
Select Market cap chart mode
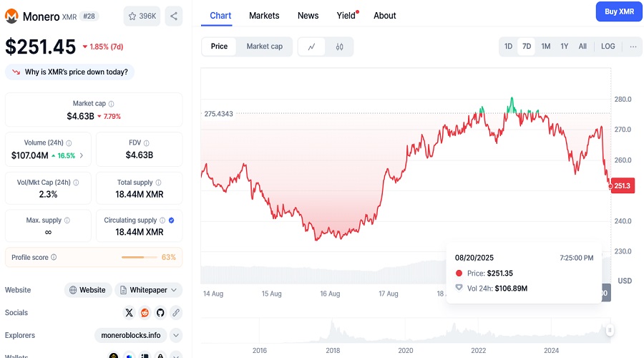coord(265,47)
